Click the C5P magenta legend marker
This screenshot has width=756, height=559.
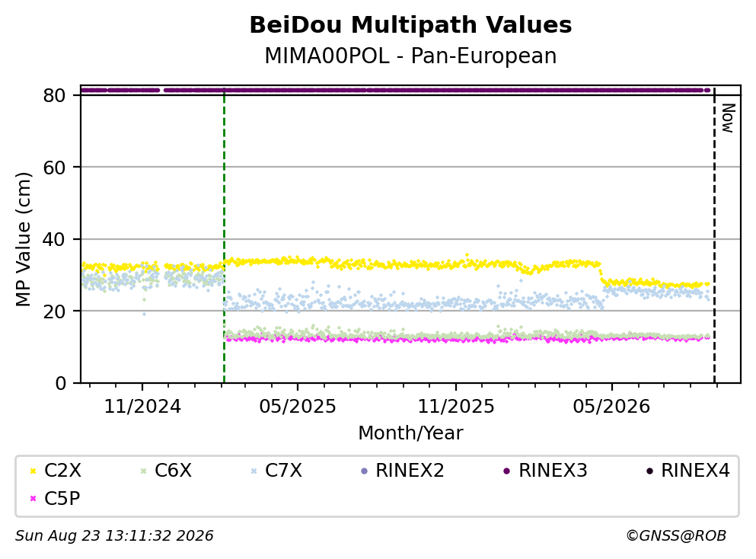33,499
